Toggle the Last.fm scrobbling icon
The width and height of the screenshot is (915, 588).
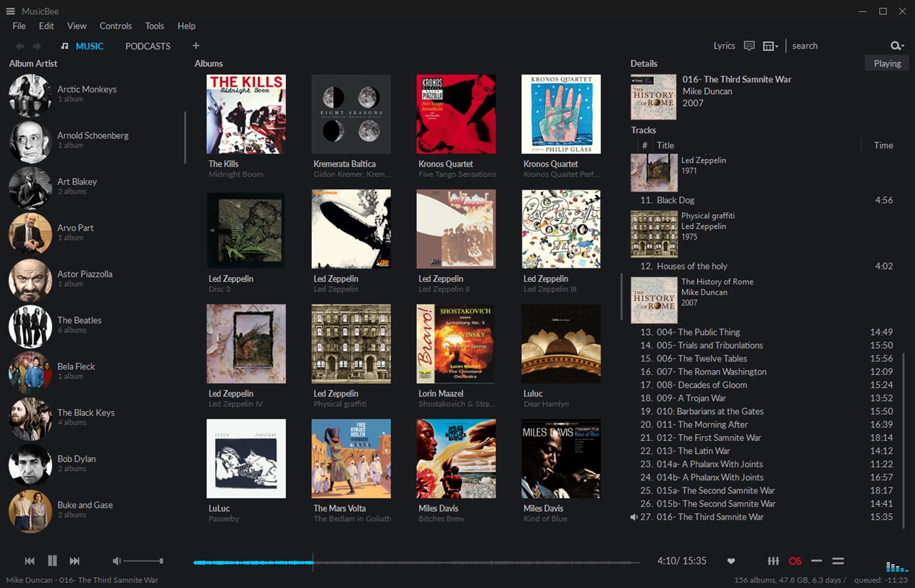click(x=795, y=560)
